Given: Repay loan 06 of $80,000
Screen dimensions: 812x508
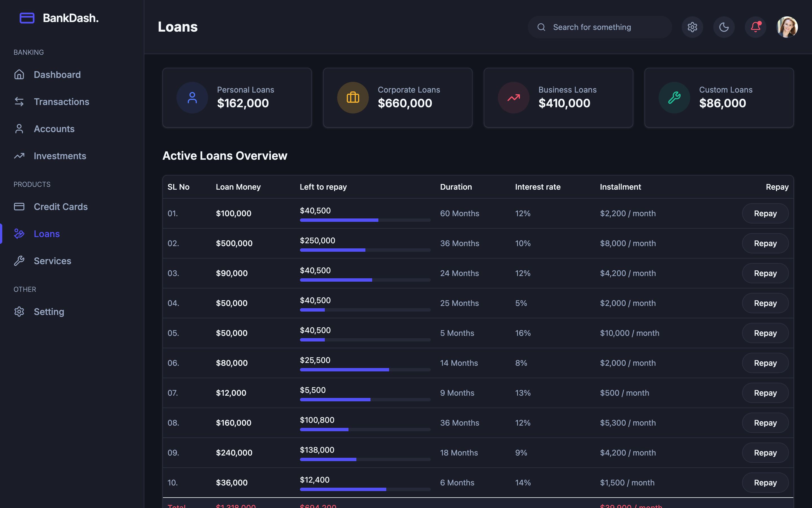Looking at the screenshot, I should click(x=765, y=363).
